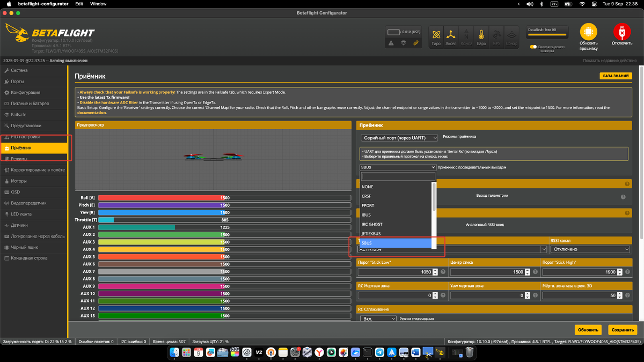
Task: Click help icon next to Выход телеметрии
Action: pos(623,197)
